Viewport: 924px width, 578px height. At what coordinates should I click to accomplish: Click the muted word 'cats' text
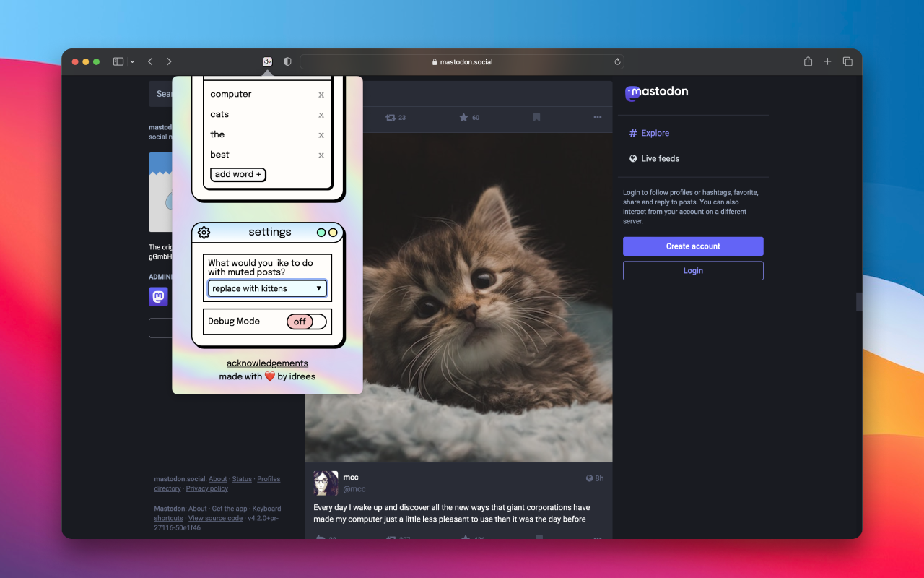click(219, 115)
